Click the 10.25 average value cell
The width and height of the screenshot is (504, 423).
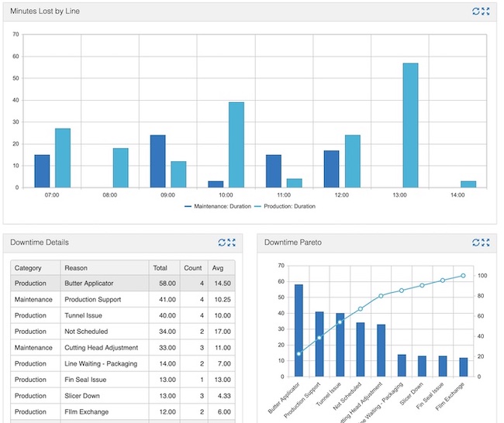point(222,299)
